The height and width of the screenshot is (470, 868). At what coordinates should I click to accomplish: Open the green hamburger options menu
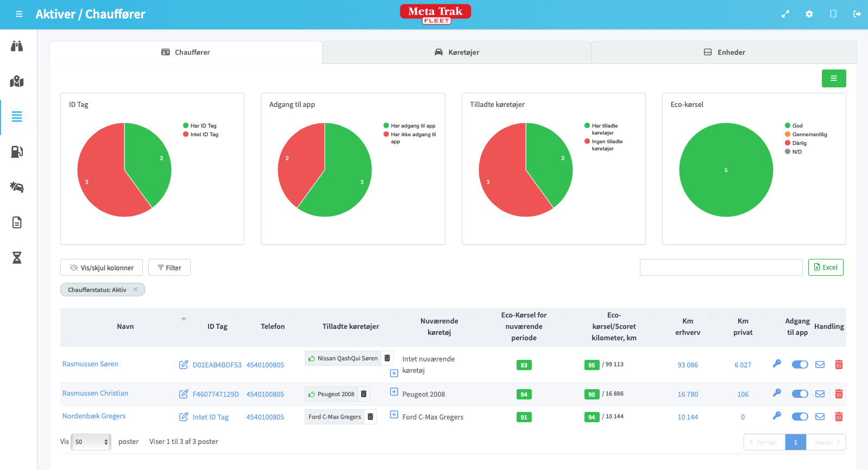click(x=833, y=79)
